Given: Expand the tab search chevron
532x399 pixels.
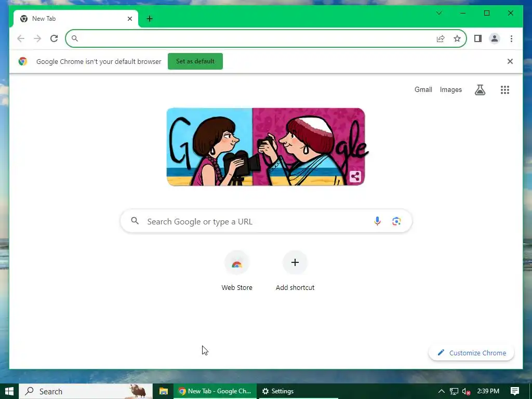Looking at the screenshot, I should (x=439, y=13).
